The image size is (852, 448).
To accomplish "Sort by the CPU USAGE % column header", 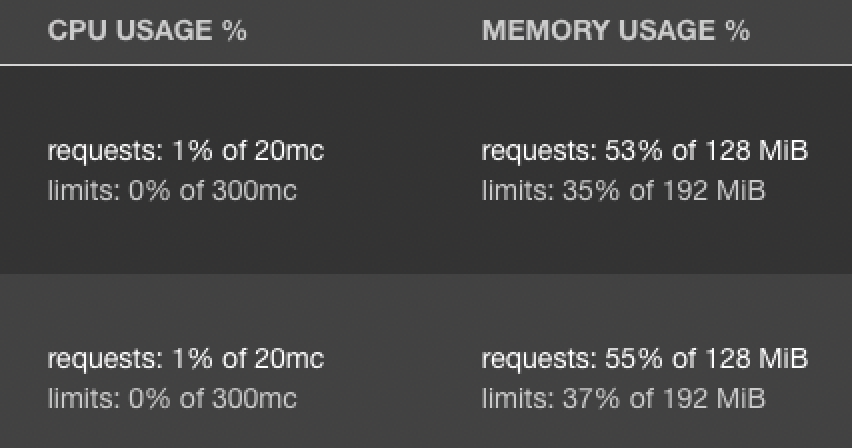I will [147, 30].
